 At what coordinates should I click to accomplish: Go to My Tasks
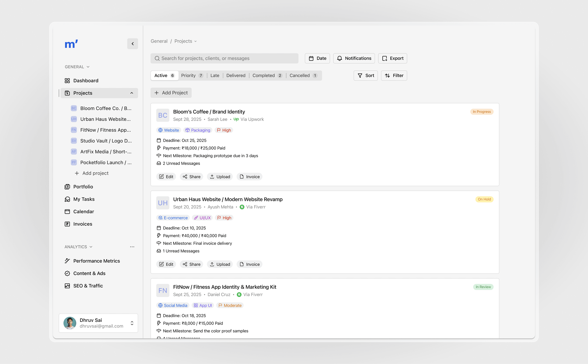tap(84, 199)
